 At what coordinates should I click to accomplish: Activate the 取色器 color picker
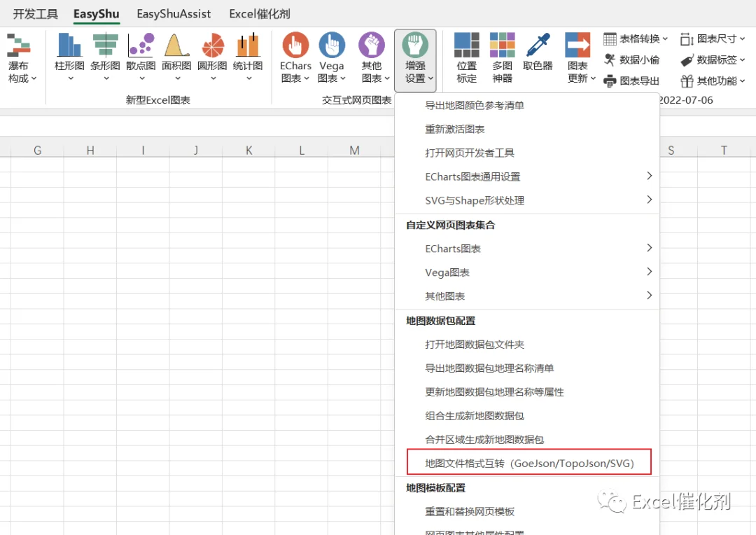(x=538, y=52)
